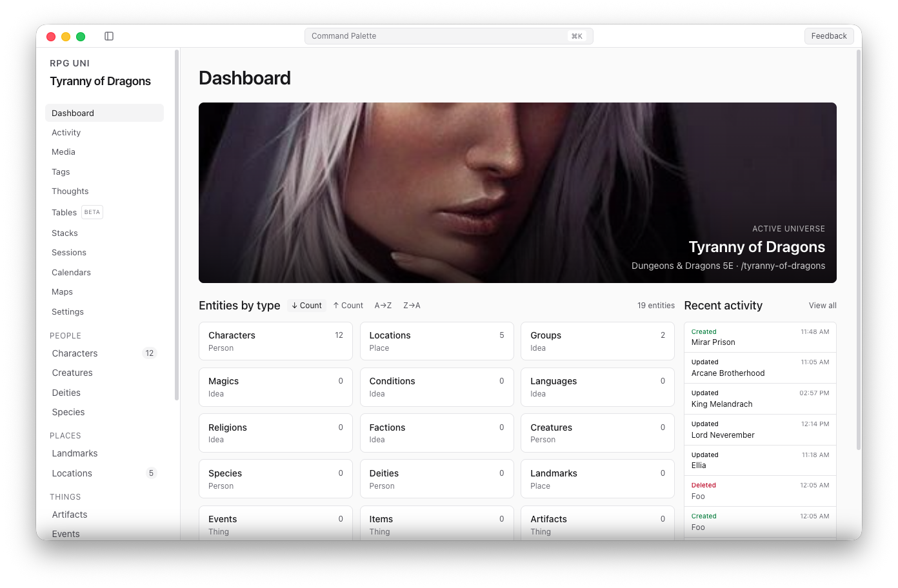Open the Languages entity card
898x588 pixels.
597,387
